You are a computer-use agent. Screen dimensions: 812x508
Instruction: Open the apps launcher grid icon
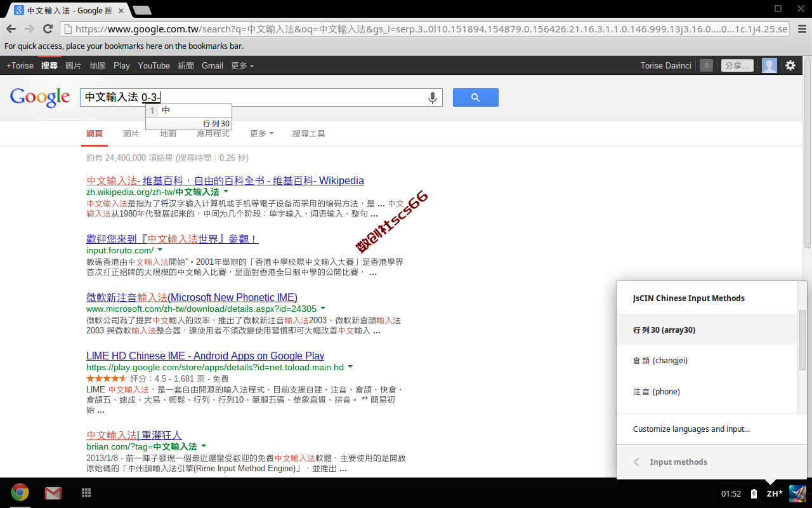pyautogui.click(x=86, y=493)
